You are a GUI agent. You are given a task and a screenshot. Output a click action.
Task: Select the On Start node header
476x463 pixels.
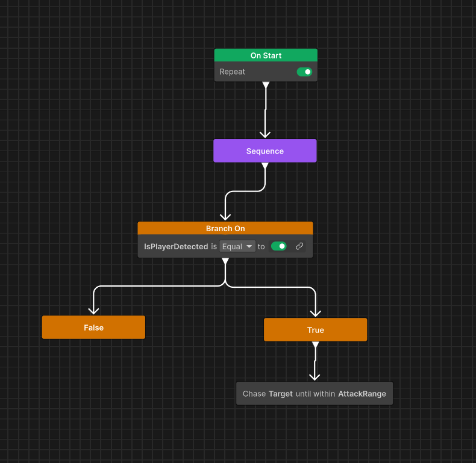pyautogui.click(x=266, y=55)
